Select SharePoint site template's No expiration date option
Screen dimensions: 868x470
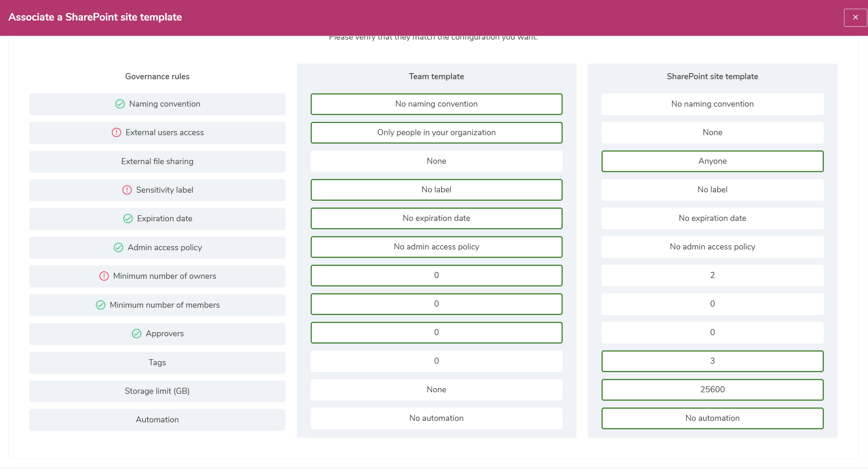pos(712,218)
